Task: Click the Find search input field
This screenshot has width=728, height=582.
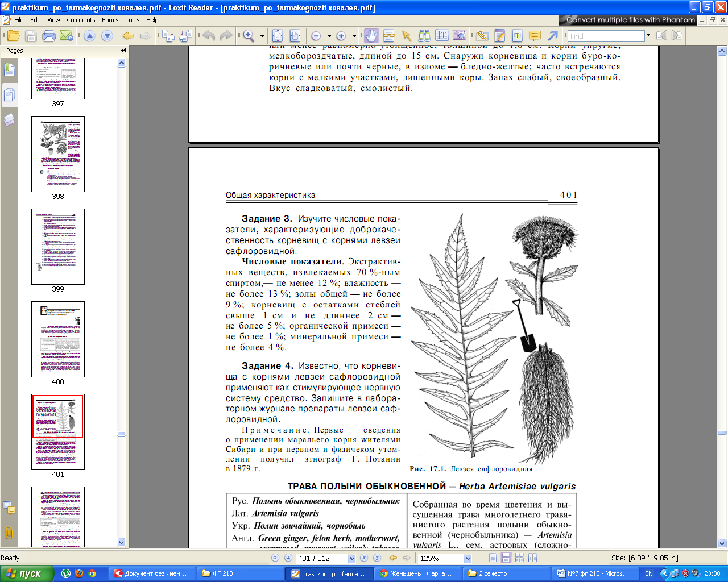Action: pyautogui.click(x=606, y=36)
